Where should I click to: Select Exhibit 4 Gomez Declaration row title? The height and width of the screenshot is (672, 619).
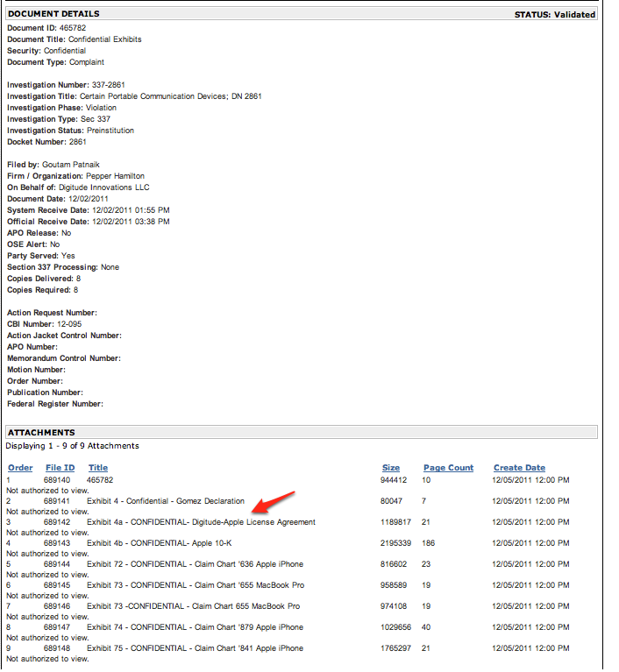pyautogui.click(x=166, y=501)
